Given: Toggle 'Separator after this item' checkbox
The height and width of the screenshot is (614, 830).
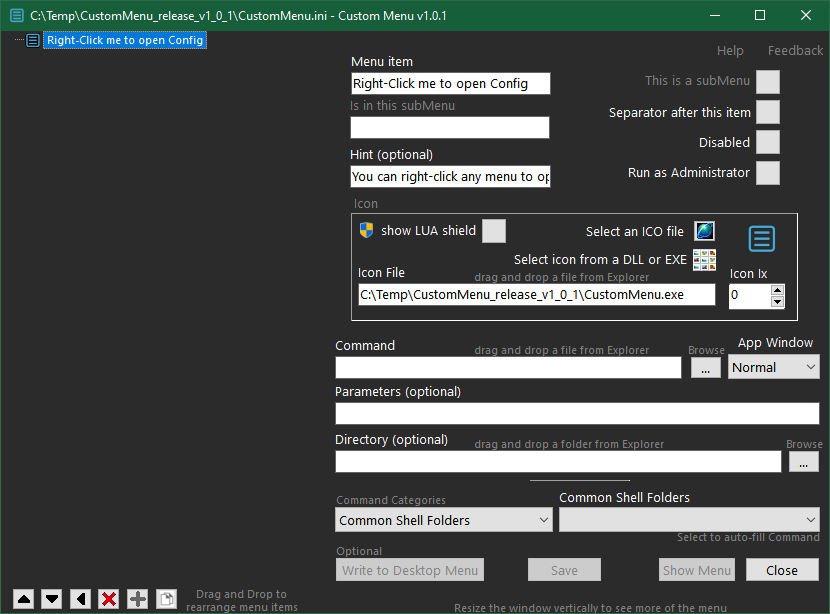Looking at the screenshot, I should point(768,112).
